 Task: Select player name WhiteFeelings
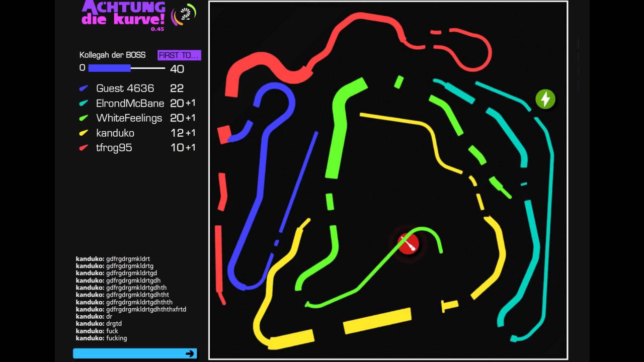point(129,118)
